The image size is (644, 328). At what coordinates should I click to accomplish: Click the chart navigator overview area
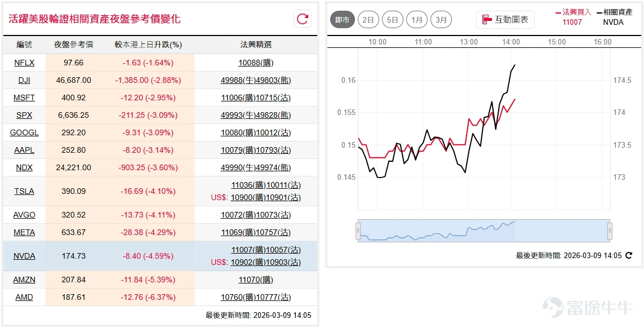pyautogui.click(x=484, y=231)
